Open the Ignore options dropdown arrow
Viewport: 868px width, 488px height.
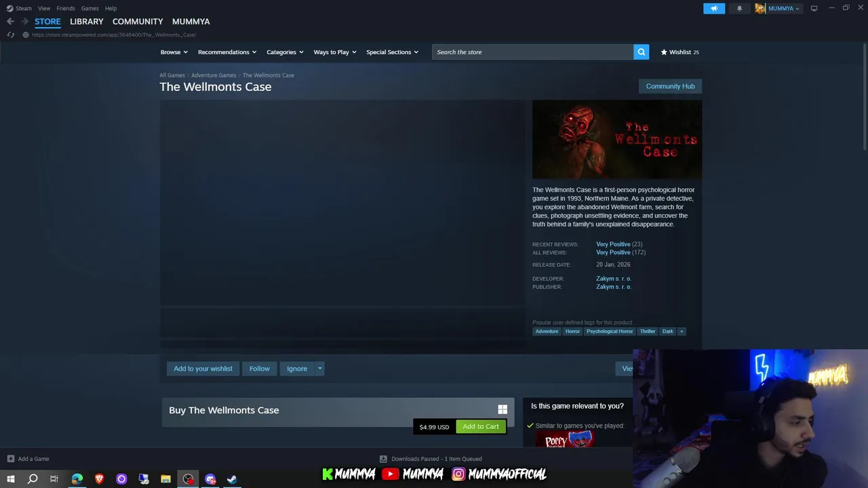(x=319, y=369)
